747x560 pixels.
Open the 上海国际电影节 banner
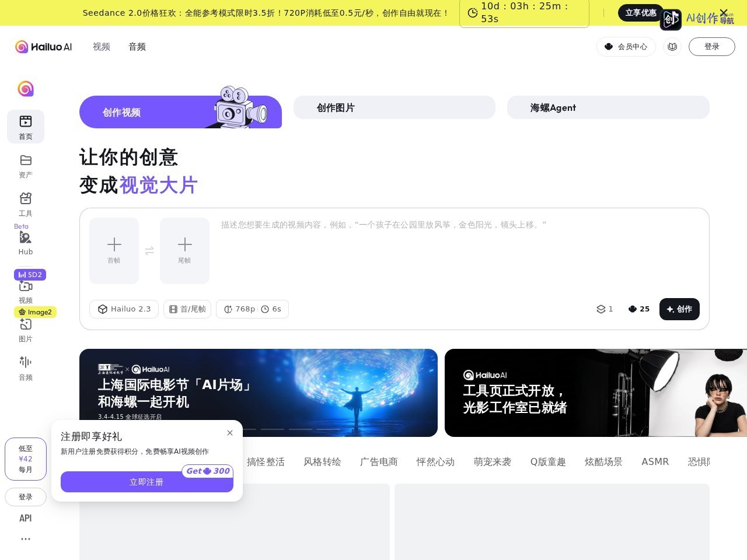coord(259,393)
